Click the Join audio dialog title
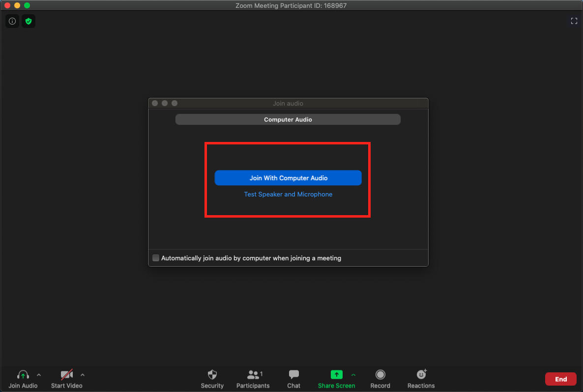Screen dimensions: 583x392 288,103
